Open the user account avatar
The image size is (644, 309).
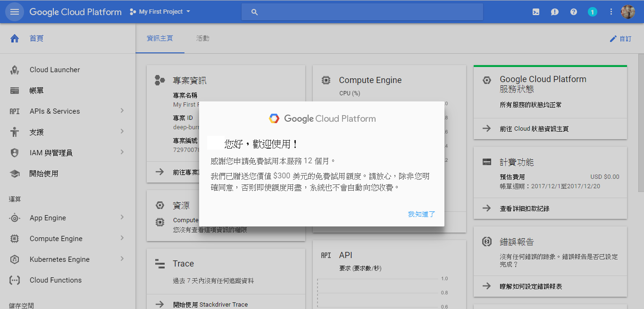[628, 12]
